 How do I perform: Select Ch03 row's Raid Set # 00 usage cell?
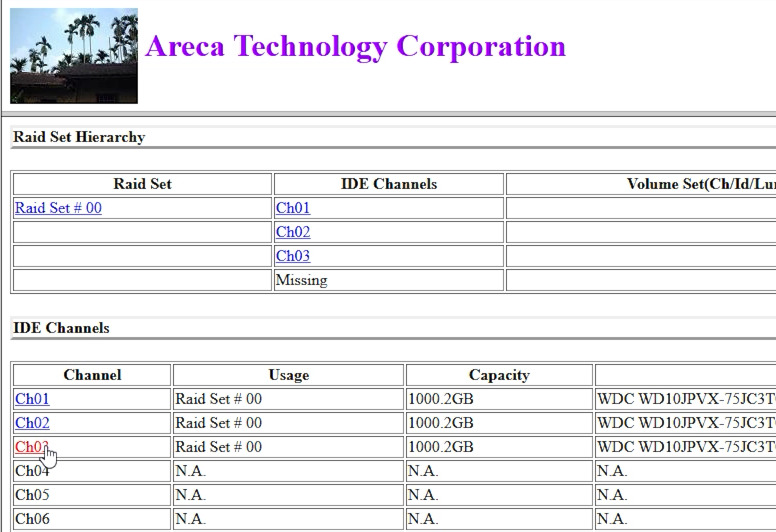point(289,447)
